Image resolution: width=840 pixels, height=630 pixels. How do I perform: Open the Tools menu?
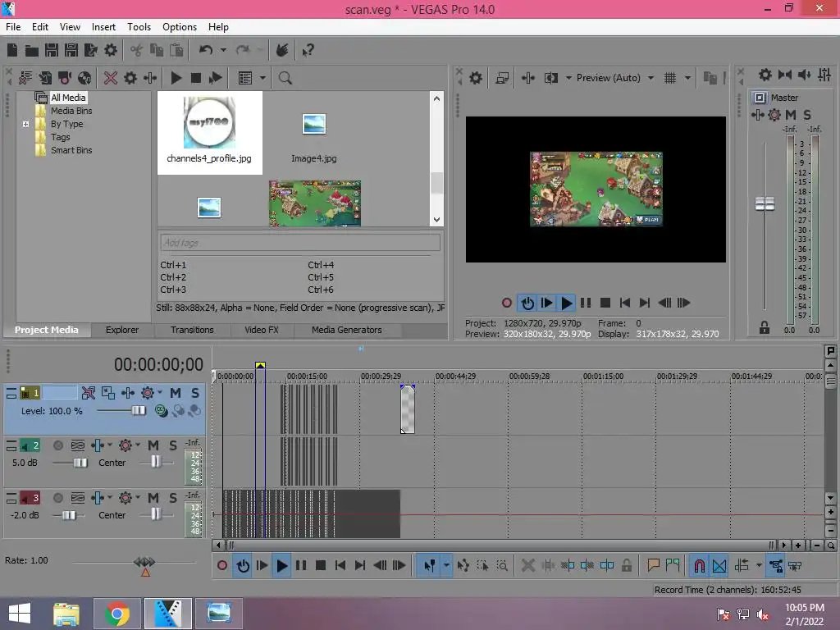(139, 27)
